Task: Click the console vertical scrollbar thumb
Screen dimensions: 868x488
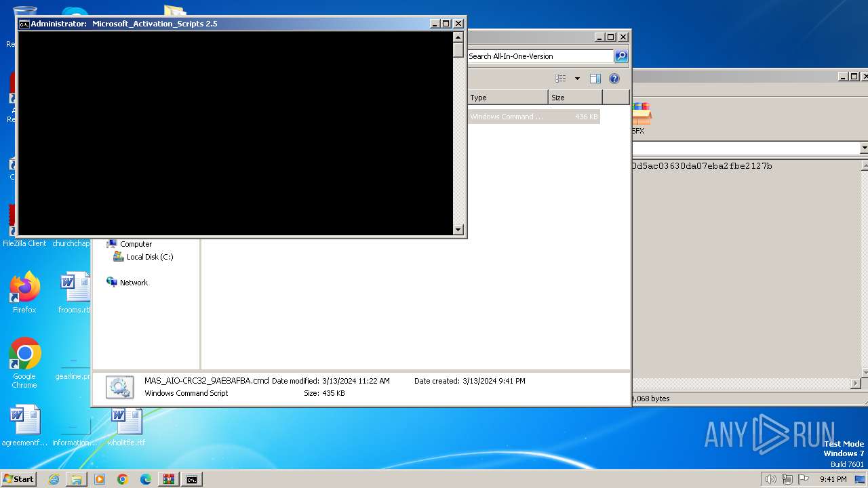Action: click(458, 50)
